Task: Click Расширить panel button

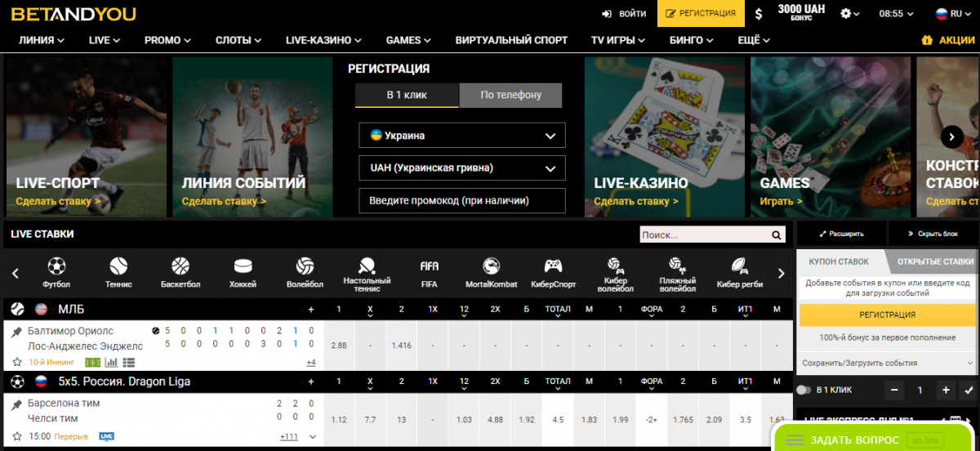Action: coord(841,234)
